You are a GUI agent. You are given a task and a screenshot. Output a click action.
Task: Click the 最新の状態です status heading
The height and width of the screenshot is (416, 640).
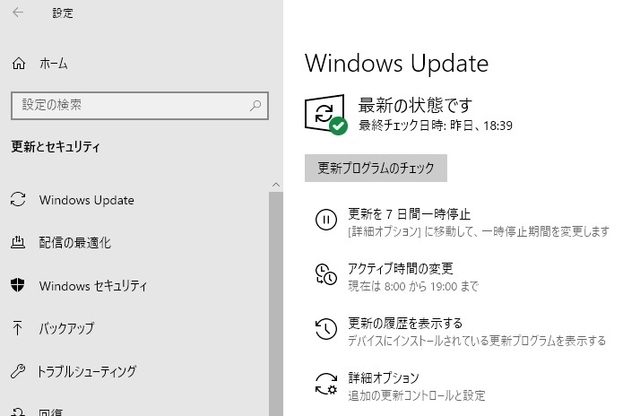coord(415,105)
